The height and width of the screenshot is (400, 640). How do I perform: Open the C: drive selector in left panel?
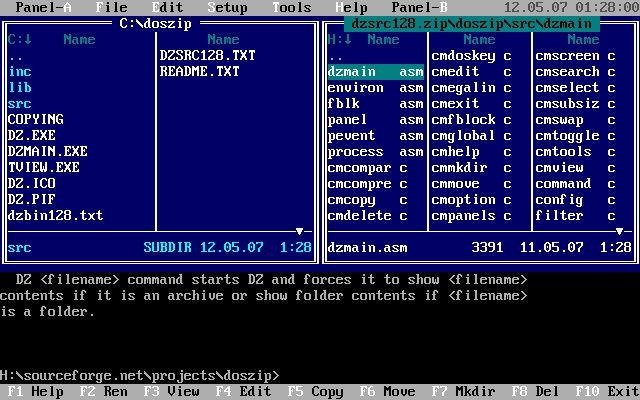pyautogui.click(x=20, y=40)
